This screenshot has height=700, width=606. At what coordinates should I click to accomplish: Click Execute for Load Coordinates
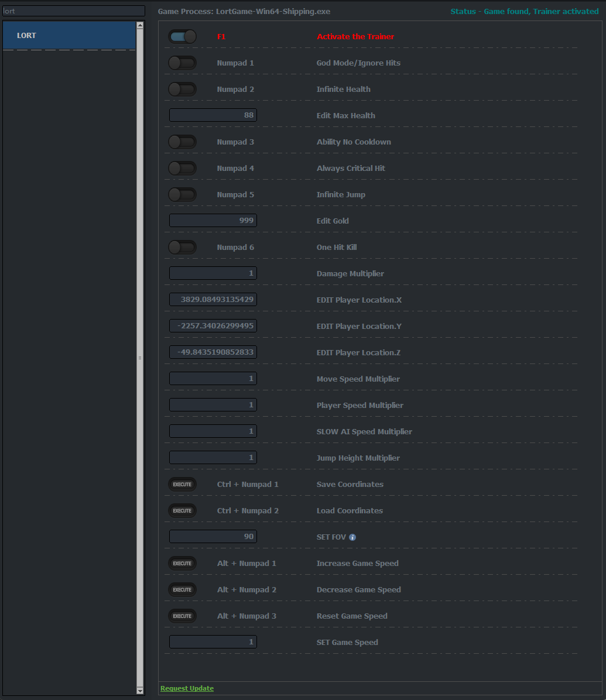tap(182, 511)
